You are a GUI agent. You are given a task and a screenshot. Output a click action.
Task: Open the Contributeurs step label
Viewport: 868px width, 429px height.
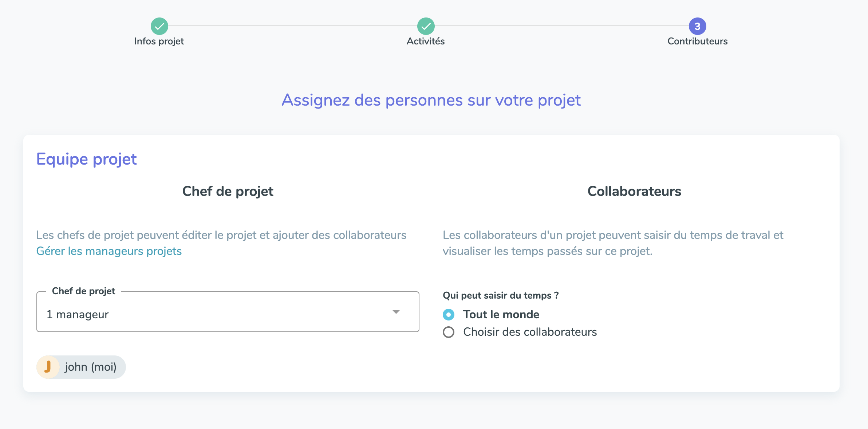[698, 41]
